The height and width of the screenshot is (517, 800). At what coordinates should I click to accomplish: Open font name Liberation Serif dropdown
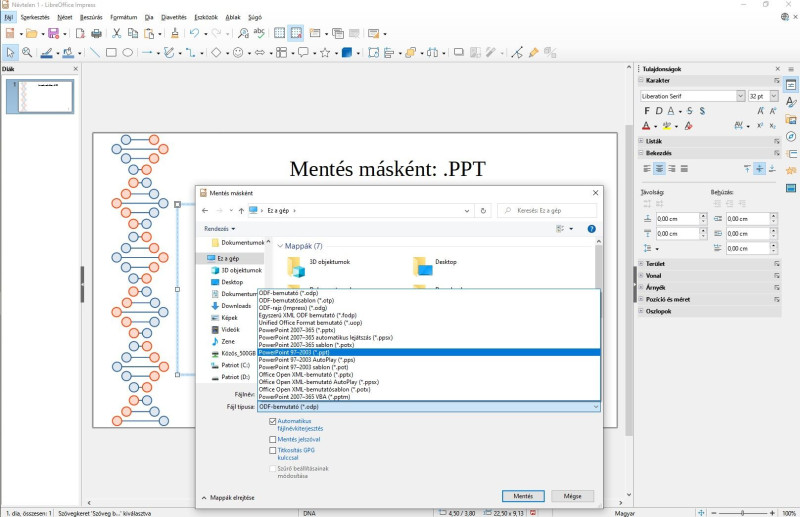point(740,96)
